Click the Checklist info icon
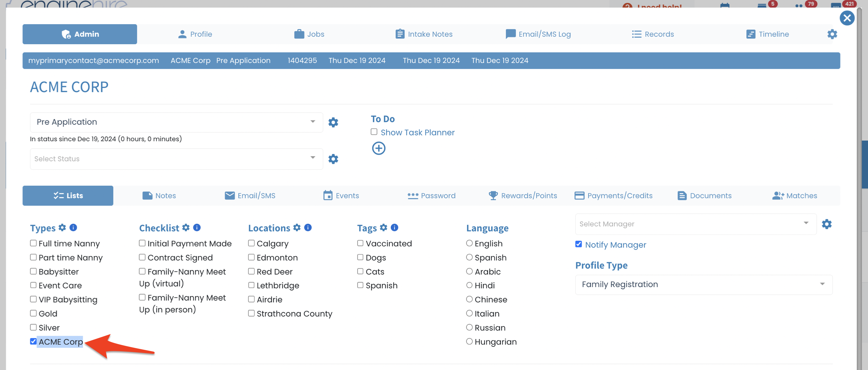The width and height of the screenshot is (868, 370). pos(197,228)
